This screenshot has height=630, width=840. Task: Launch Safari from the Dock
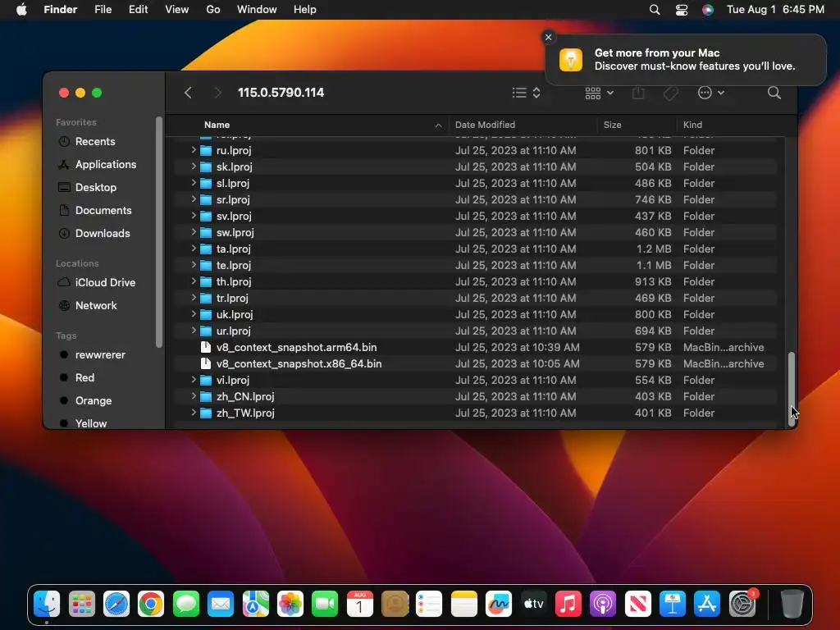116,605
